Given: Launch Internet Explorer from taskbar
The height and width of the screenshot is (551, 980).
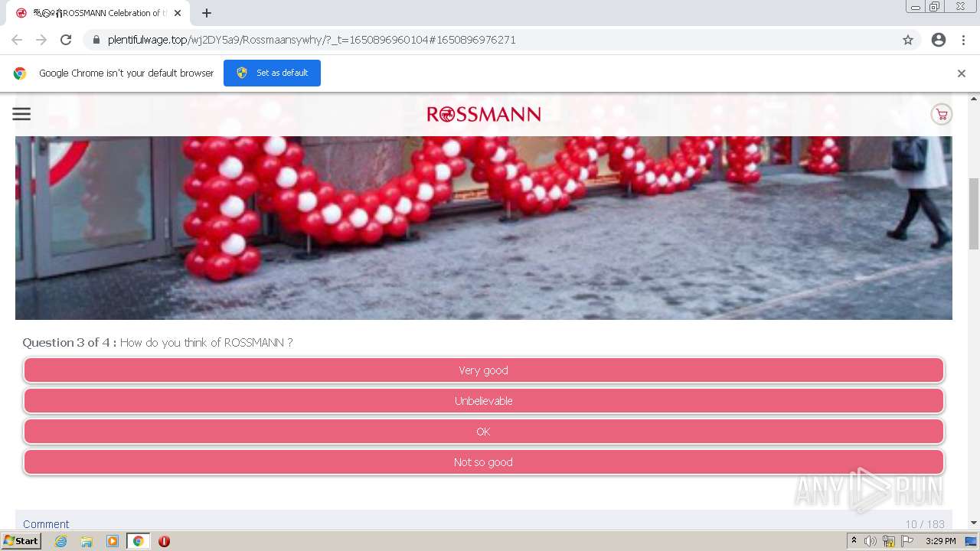Looking at the screenshot, I should [60, 541].
